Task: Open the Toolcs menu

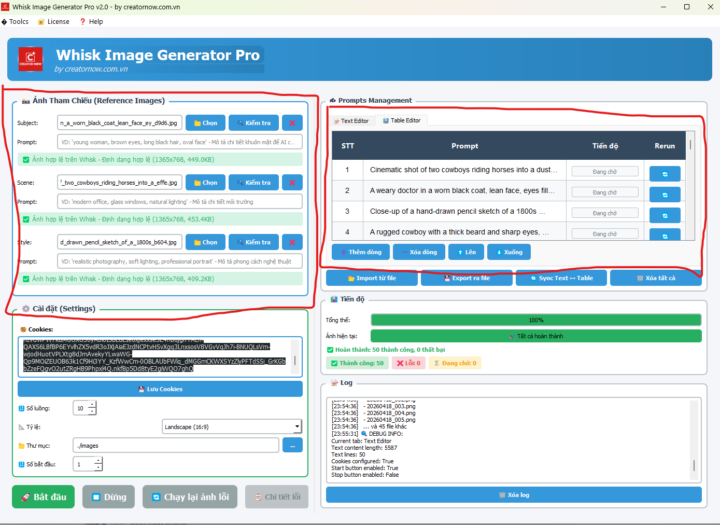Action: click(x=15, y=22)
